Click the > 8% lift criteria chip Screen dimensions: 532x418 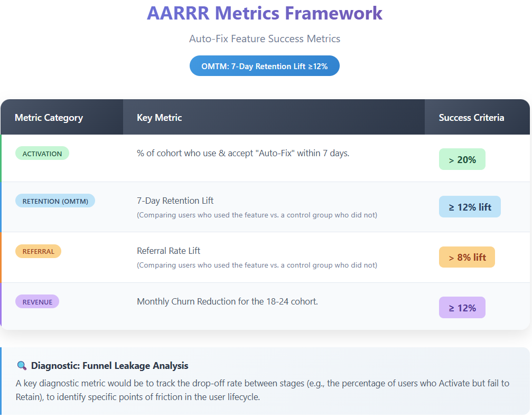(467, 257)
